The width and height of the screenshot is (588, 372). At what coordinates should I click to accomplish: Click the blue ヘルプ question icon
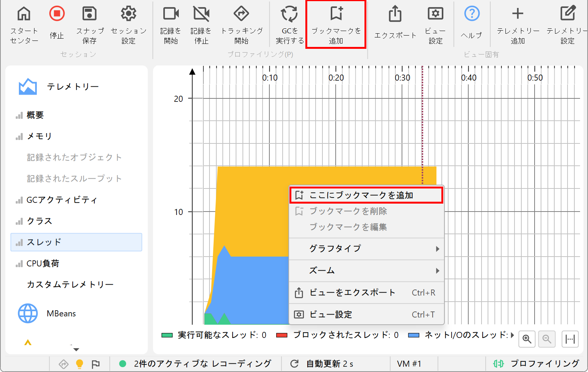[472, 14]
